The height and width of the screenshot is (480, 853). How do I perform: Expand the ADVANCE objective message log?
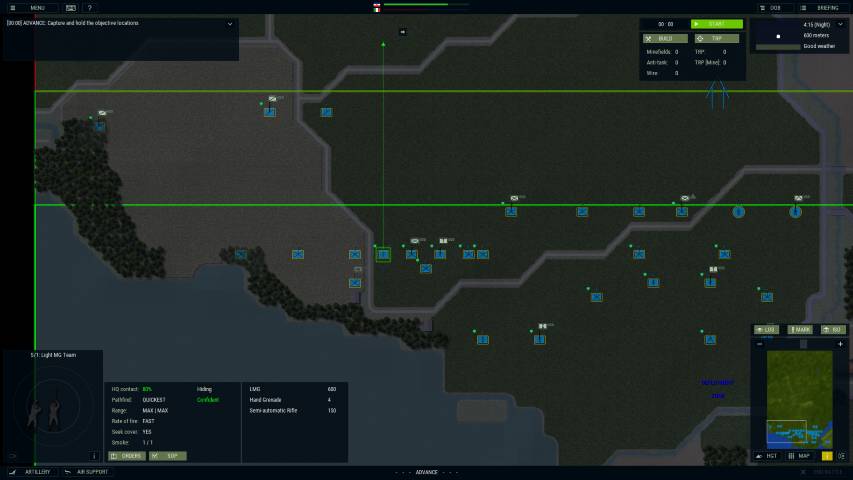pyautogui.click(x=229, y=23)
